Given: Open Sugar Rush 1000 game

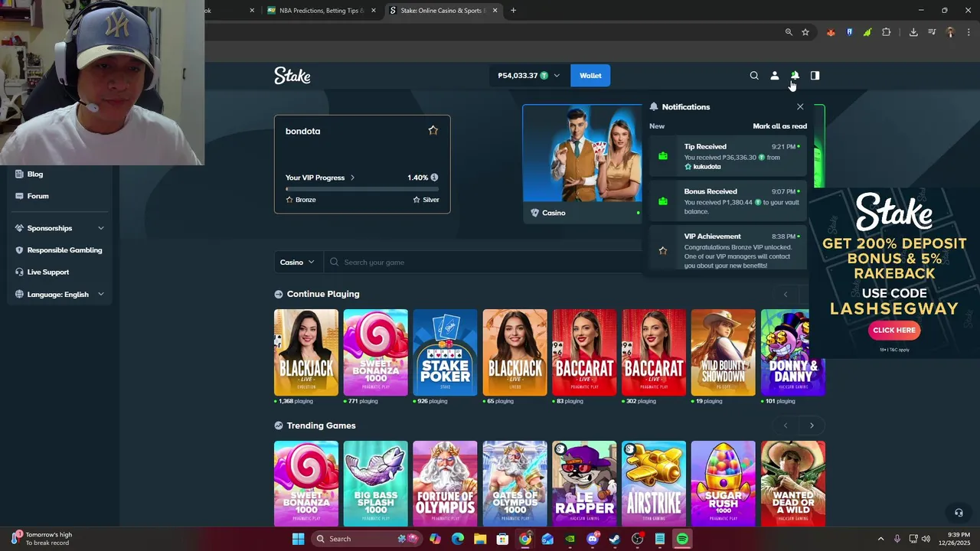Looking at the screenshot, I should 724,484.
